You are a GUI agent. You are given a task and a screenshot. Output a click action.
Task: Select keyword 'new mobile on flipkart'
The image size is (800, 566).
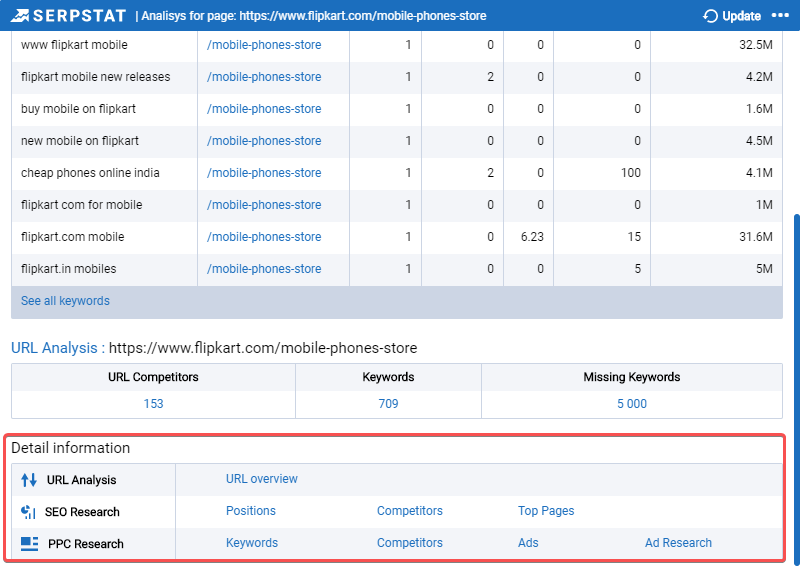tap(80, 141)
